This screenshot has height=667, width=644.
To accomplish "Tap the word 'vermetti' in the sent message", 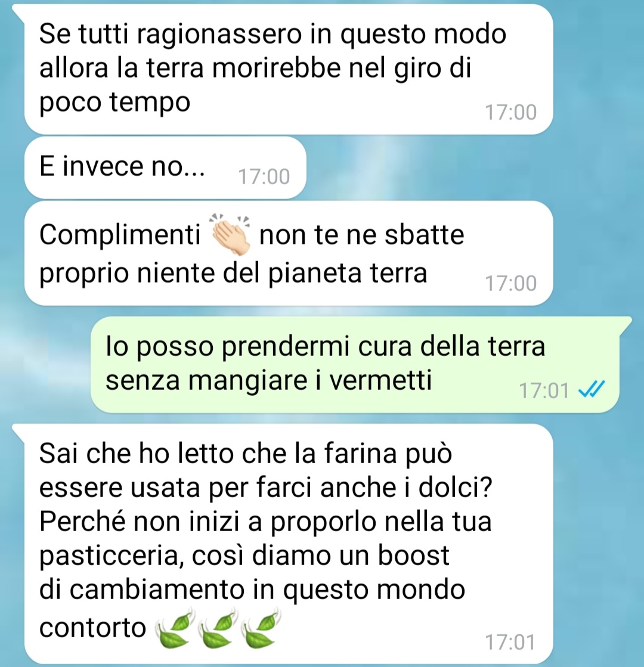I will (381, 380).
